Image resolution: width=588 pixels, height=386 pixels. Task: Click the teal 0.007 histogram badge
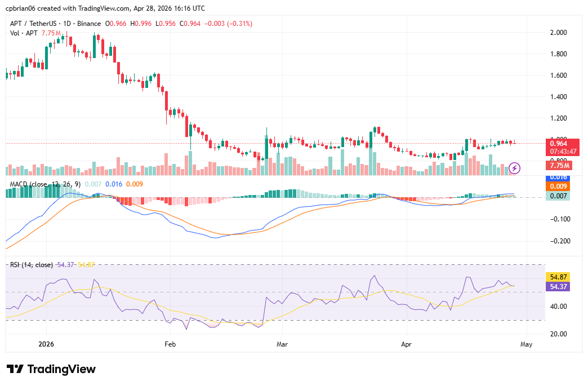[558, 196]
